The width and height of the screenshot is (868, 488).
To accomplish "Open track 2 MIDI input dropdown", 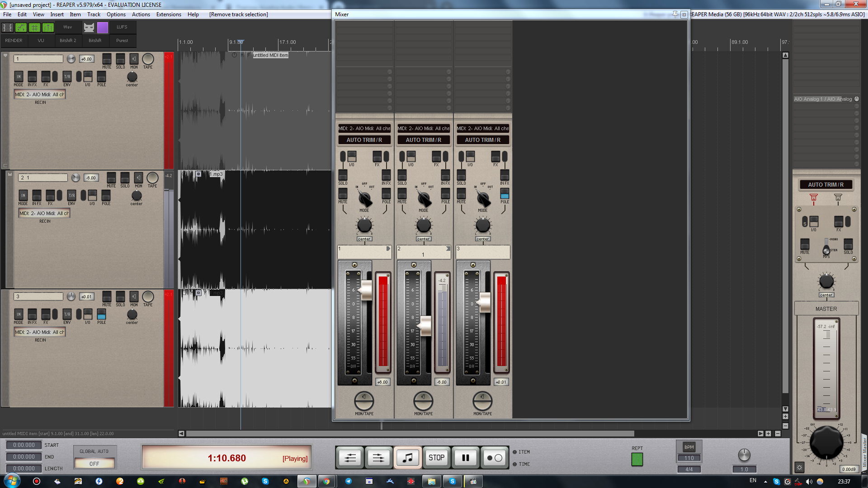I will pos(44,213).
